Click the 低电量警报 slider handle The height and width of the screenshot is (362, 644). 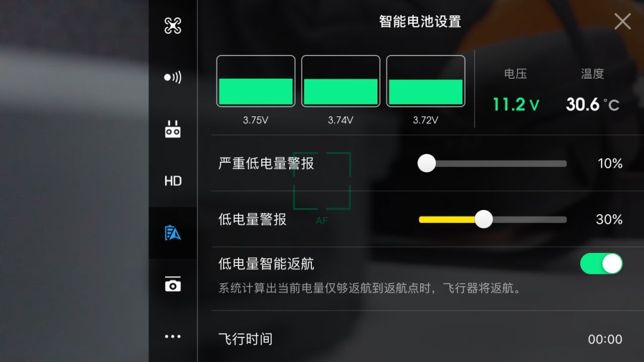(x=484, y=219)
